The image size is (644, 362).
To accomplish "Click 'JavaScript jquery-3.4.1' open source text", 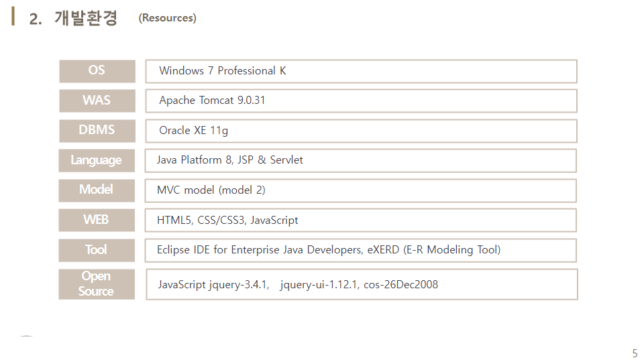I will (x=213, y=284).
